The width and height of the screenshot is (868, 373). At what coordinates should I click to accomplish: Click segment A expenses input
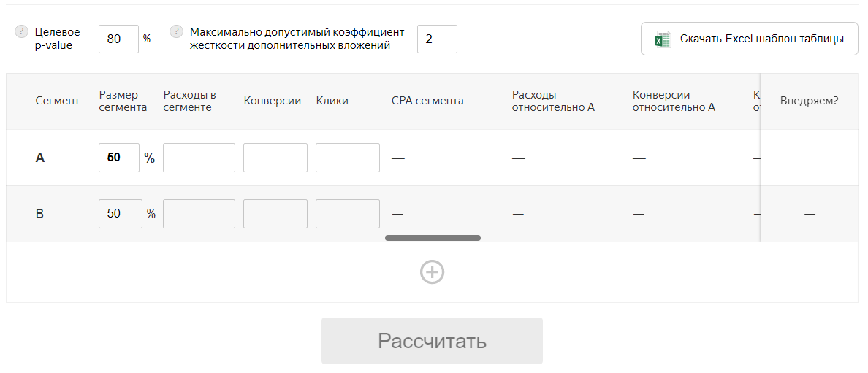pos(199,158)
